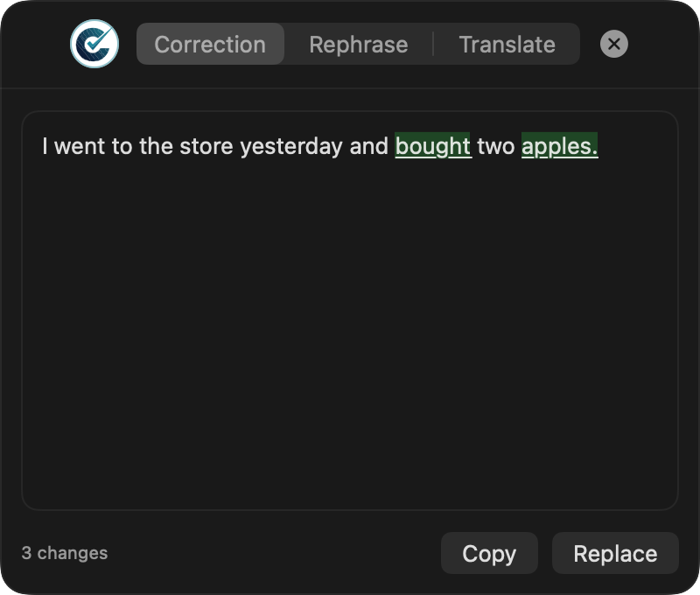Click the word "to" in the sentence
700x595 pixels.
(x=122, y=146)
